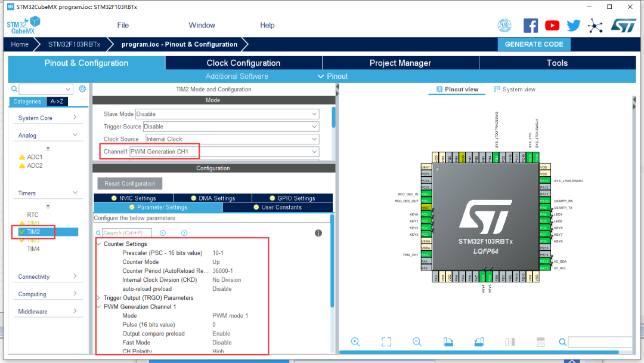Switch to Project Manager tab
This screenshot has width=644, height=363.
click(401, 63)
